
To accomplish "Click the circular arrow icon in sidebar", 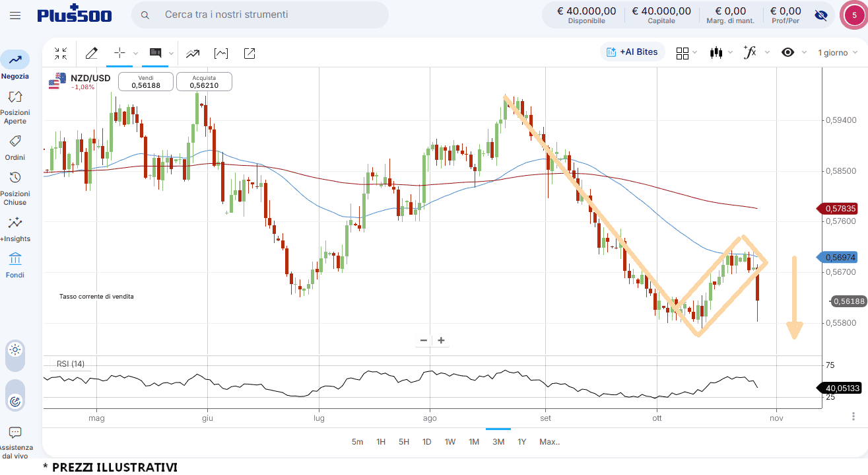I will click(15, 401).
